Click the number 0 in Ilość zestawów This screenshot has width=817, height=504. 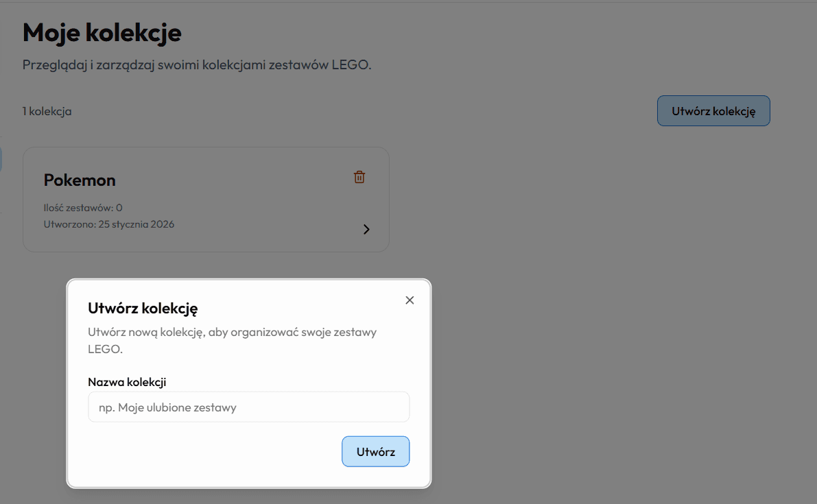pyautogui.click(x=119, y=208)
